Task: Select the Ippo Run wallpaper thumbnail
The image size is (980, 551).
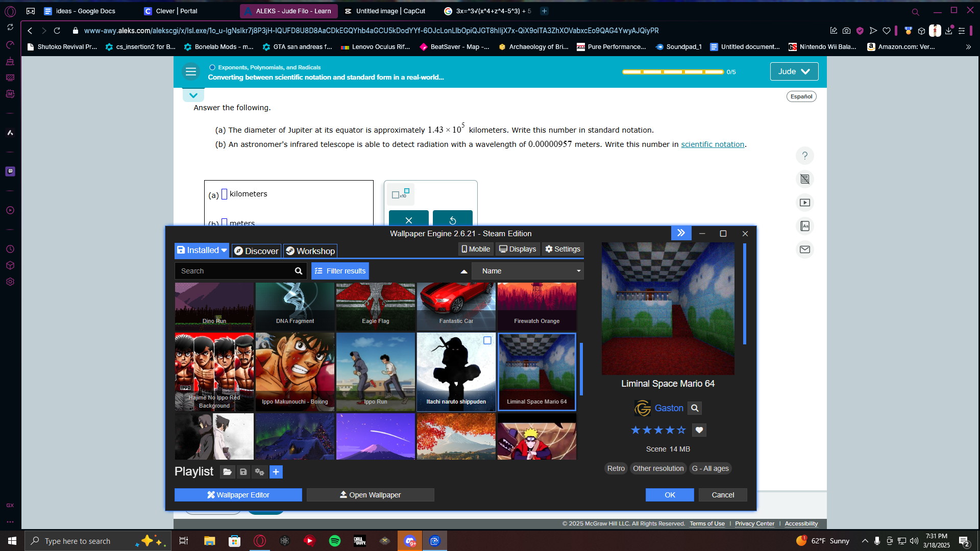Action: coord(376,372)
